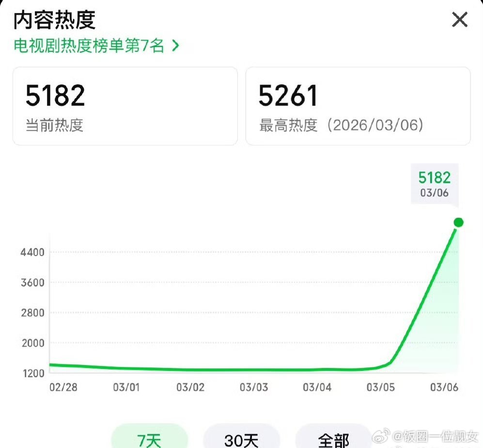Image resolution: width=483 pixels, height=448 pixels.
Task: Click the 2800 y-axis value
Action: pos(32,313)
